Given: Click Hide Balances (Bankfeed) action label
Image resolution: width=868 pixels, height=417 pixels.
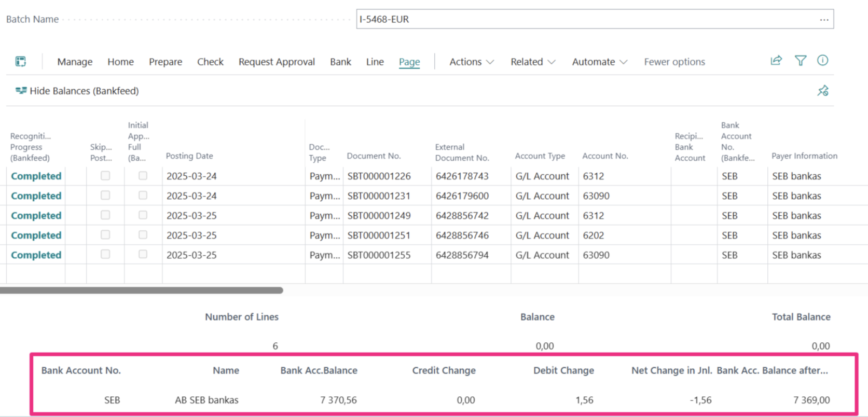Looking at the screenshot, I should (x=84, y=91).
